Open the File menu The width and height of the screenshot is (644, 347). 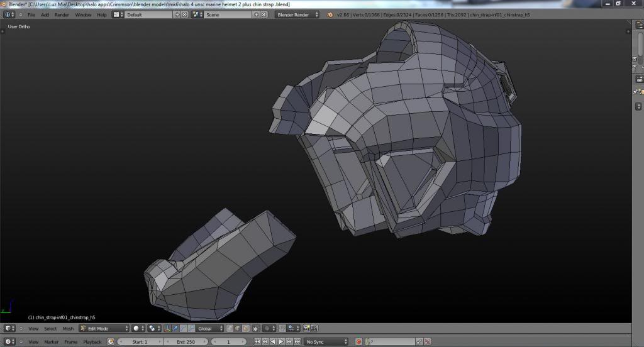(31, 15)
